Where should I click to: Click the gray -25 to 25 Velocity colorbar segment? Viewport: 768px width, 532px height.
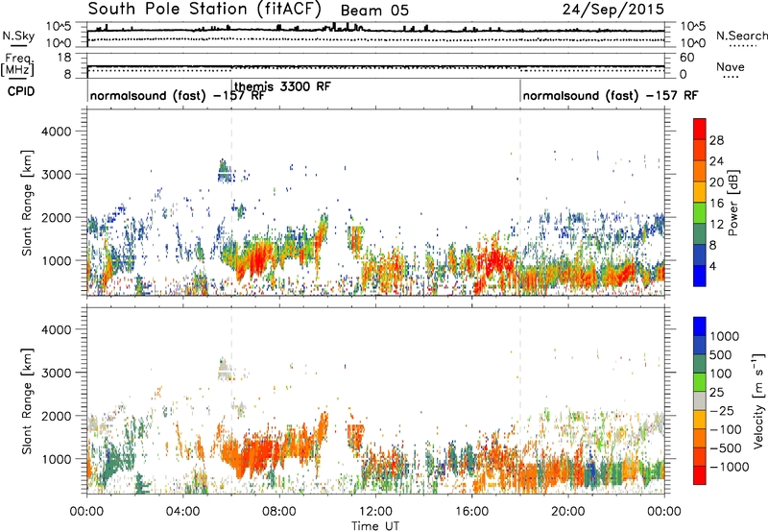point(700,401)
